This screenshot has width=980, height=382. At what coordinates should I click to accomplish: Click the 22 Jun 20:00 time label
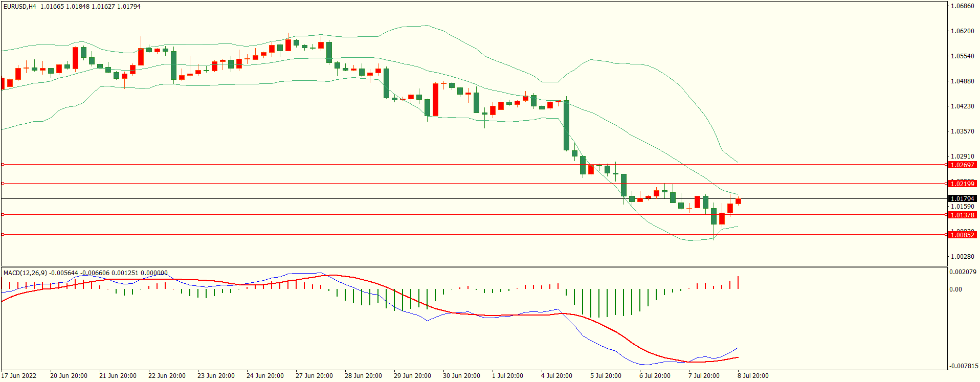pyautogui.click(x=167, y=376)
